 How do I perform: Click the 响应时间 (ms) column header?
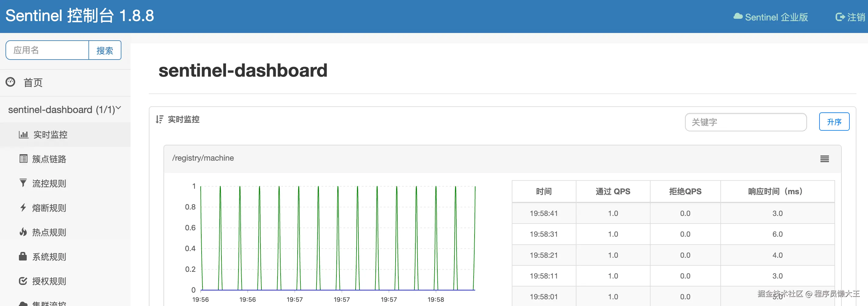click(x=777, y=191)
